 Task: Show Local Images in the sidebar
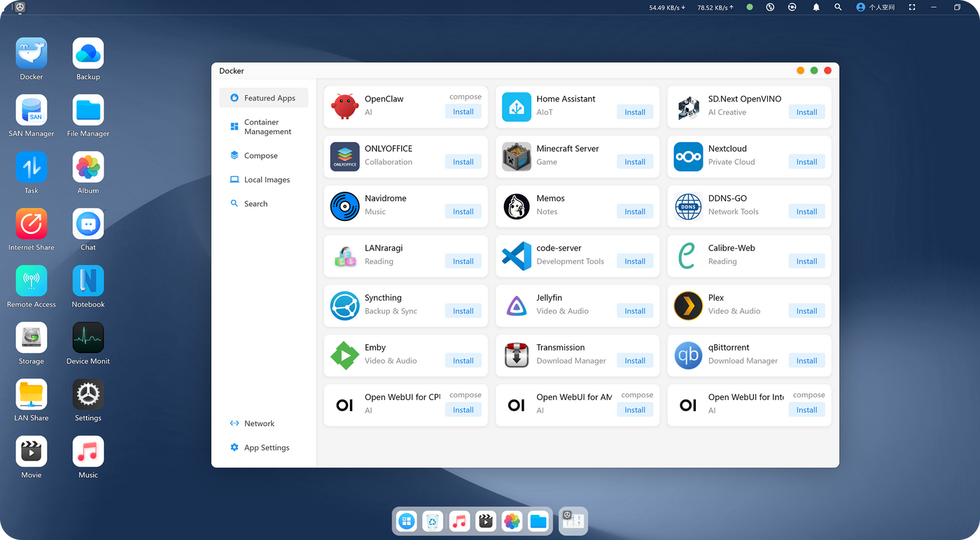[264, 180]
